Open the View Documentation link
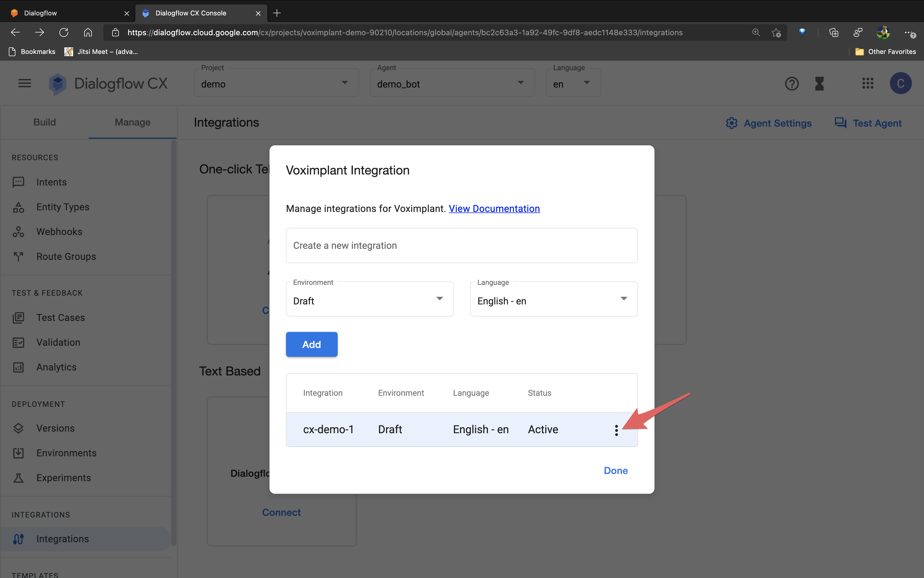This screenshot has height=578, width=924. (494, 208)
